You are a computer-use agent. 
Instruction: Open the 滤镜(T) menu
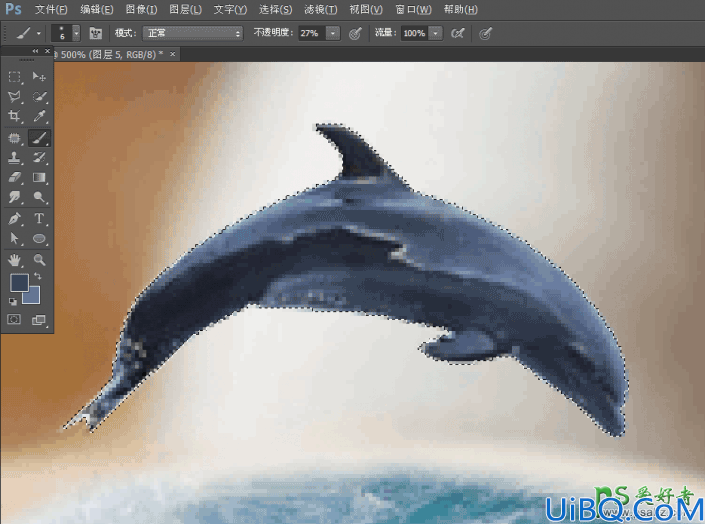pyautogui.click(x=321, y=9)
